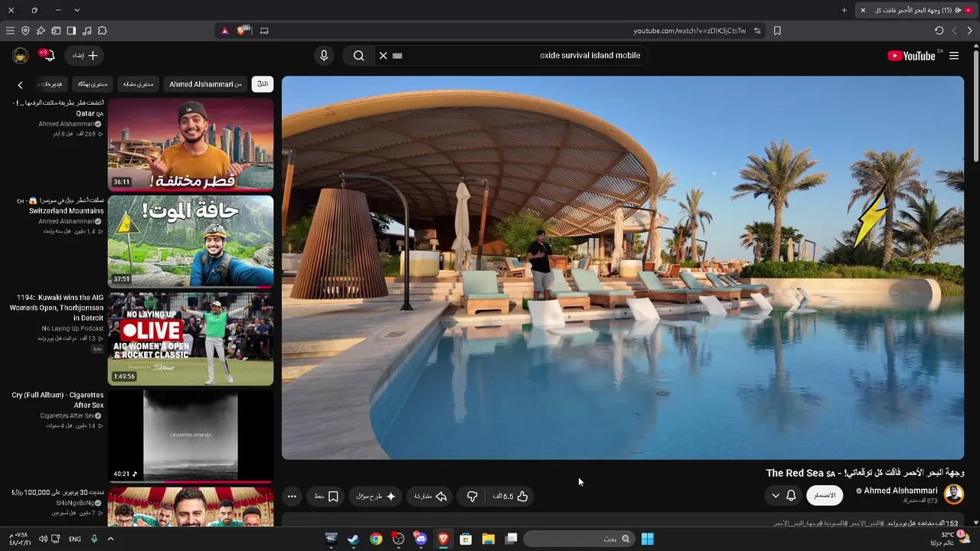
Task: Click the "حفظ" save button
Action: (x=326, y=497)
